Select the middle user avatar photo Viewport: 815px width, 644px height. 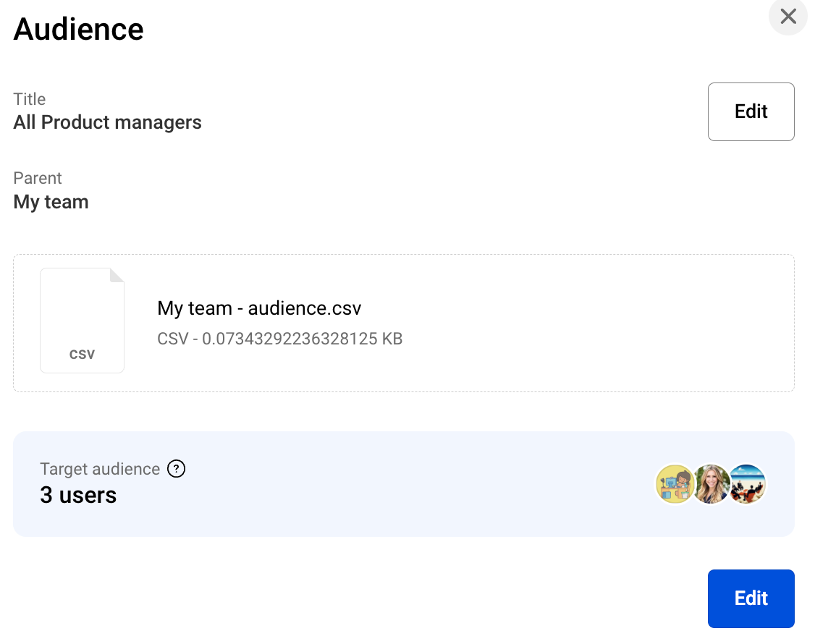[711, 484]
